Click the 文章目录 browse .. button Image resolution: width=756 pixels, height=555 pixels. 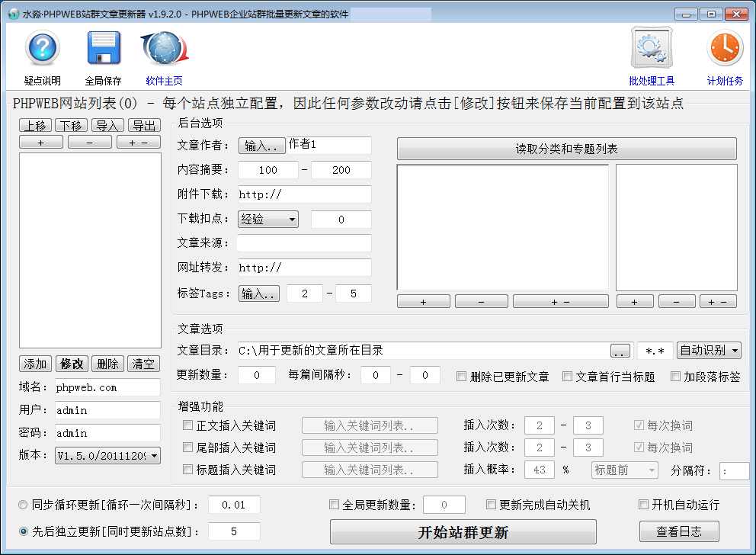coord(620,351)
